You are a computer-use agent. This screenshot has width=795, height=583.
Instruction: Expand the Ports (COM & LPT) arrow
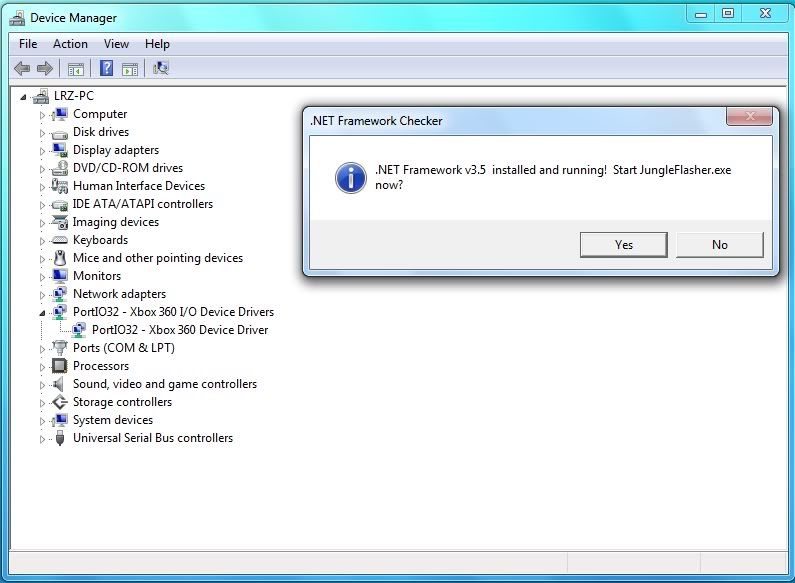pyautogui.click(x=43, y=349)
